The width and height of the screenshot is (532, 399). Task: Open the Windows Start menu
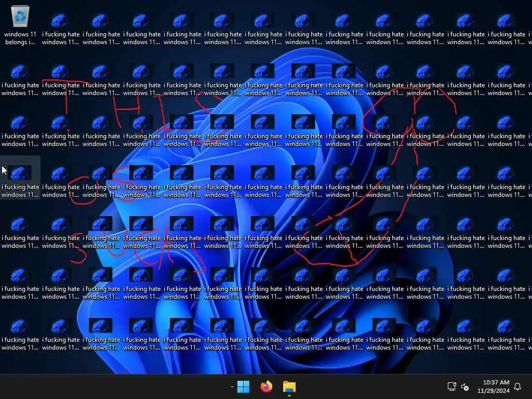pyautogui.click(x=243, y=387)
